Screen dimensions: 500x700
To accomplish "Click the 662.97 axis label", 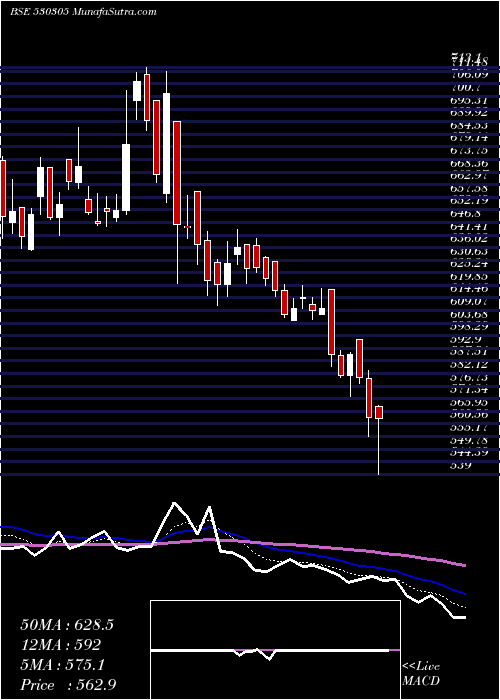I will 469,176.
